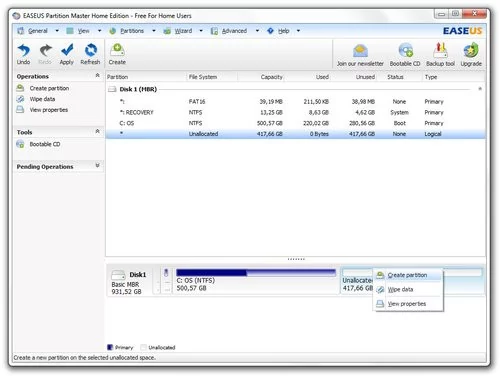Select the C: OS partition row
This screenshot has height=376, width=500.
coord(295,123)
